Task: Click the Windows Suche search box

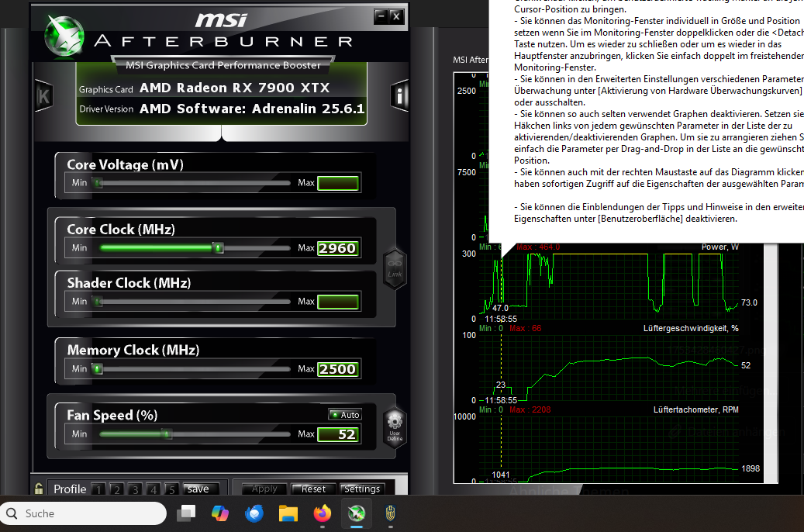Action: (x=84, y=513)
